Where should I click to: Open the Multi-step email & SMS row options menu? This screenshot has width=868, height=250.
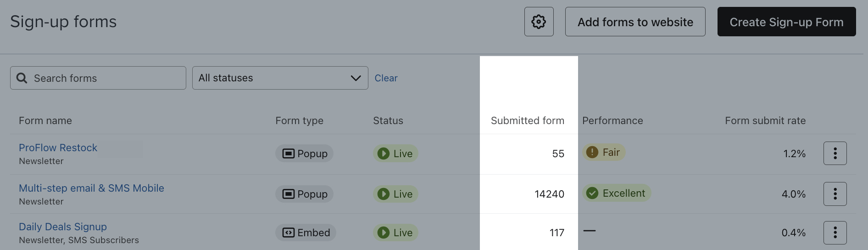(x=835, y=194)
